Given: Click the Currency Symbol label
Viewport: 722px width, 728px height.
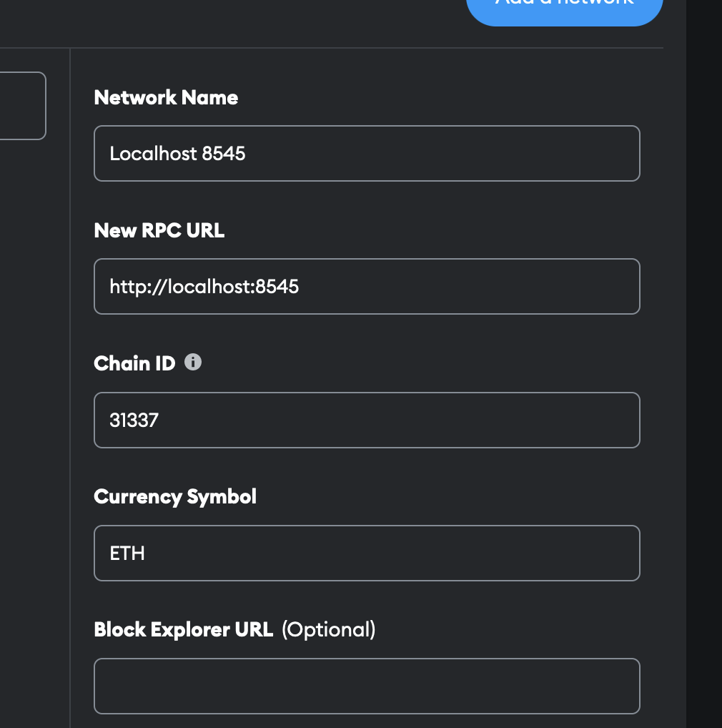Looking at the screenshot, I should point(175,497).
